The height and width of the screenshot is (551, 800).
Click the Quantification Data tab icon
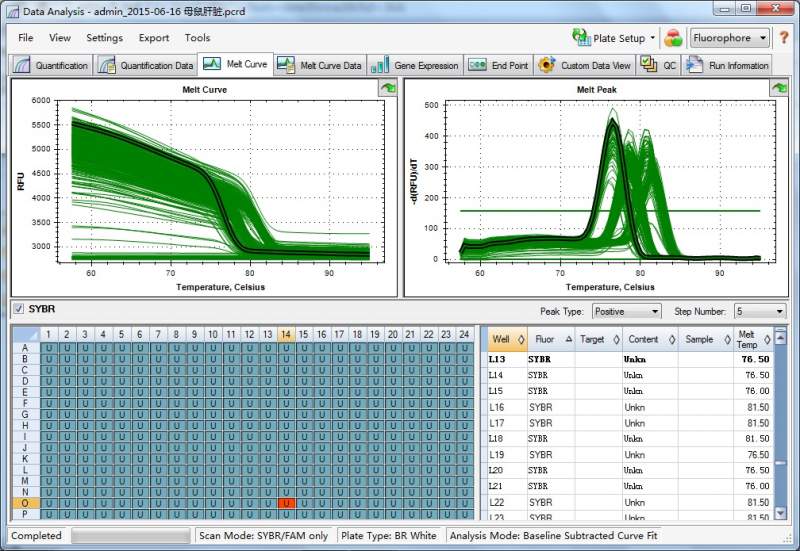107,65
